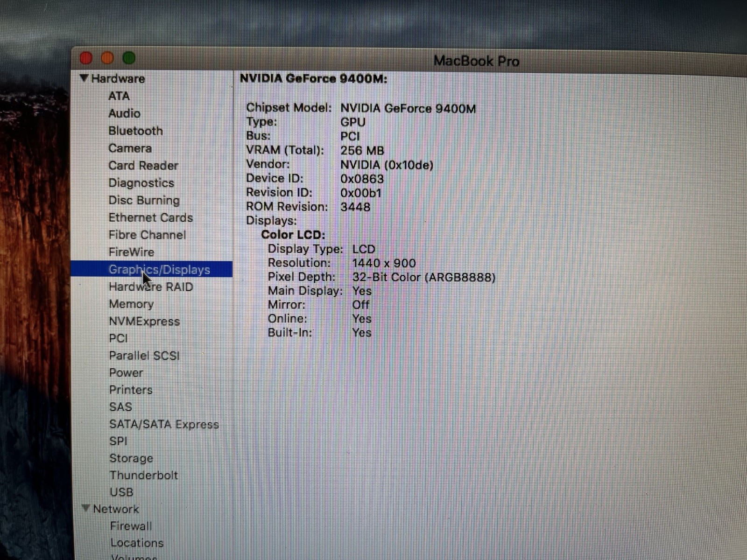Select SATA/SATA Express in the sidebar
Screen dimensions: 747x560
pyautogui.click(x=164, y=424)
